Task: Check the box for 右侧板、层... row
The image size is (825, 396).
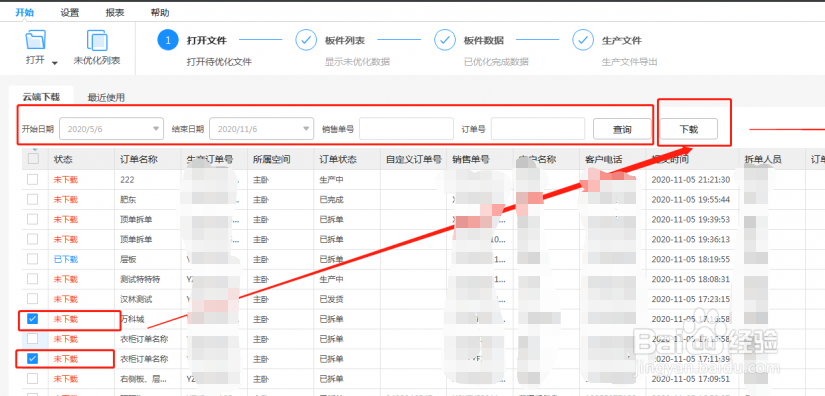Action: (x=33, y=379)
